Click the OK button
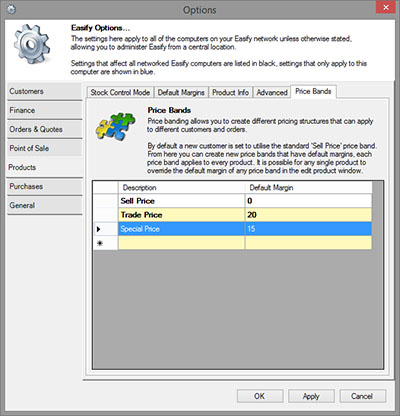400x416 pixels. coord(260,396)
